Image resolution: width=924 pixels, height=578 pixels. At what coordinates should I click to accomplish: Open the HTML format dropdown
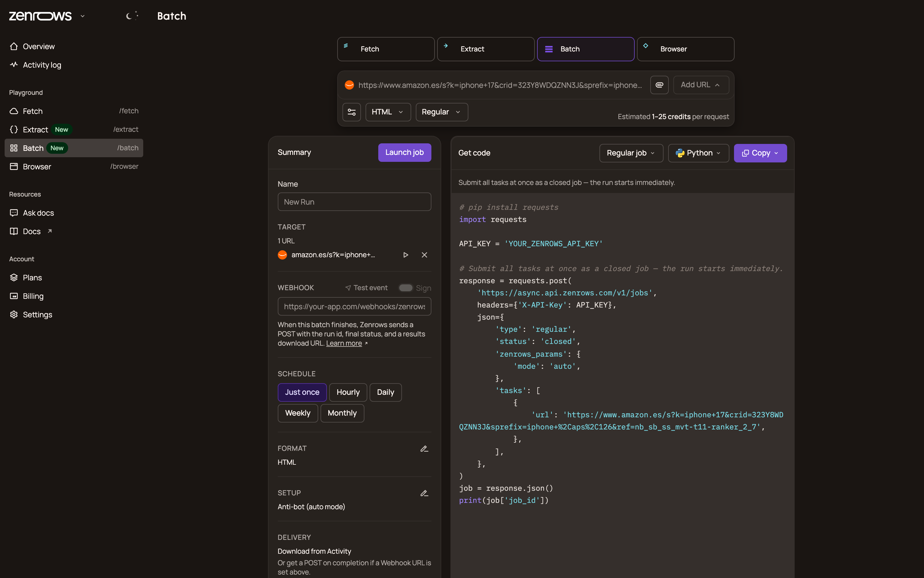[388, 112]
